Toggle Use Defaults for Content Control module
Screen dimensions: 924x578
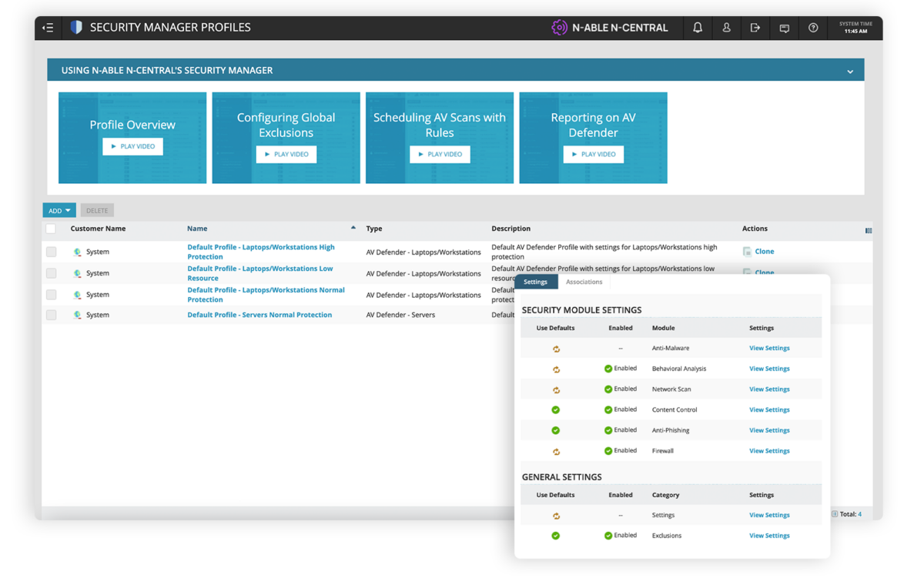click(556, 409)
